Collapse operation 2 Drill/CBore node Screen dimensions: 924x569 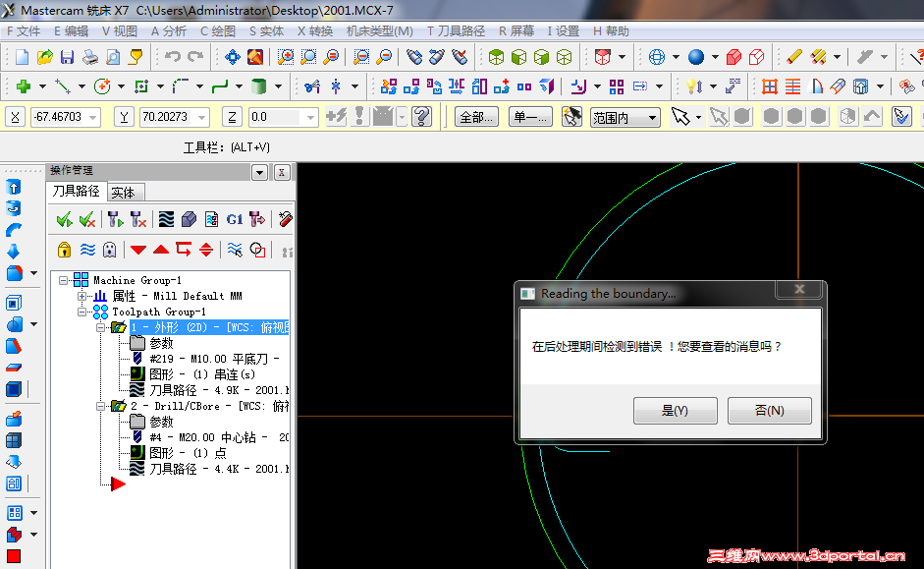tap(101, 406)
